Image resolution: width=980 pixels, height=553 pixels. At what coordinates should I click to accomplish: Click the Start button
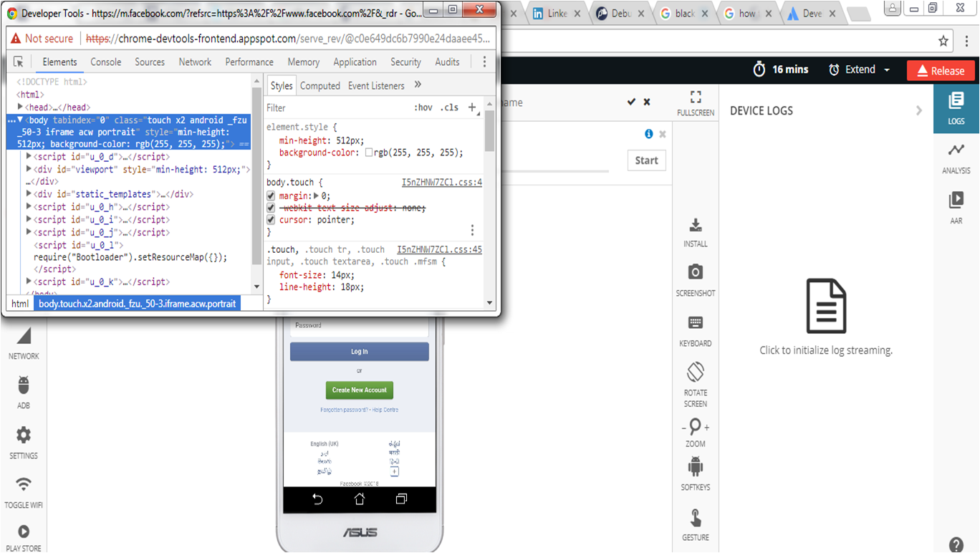(646, 160)
